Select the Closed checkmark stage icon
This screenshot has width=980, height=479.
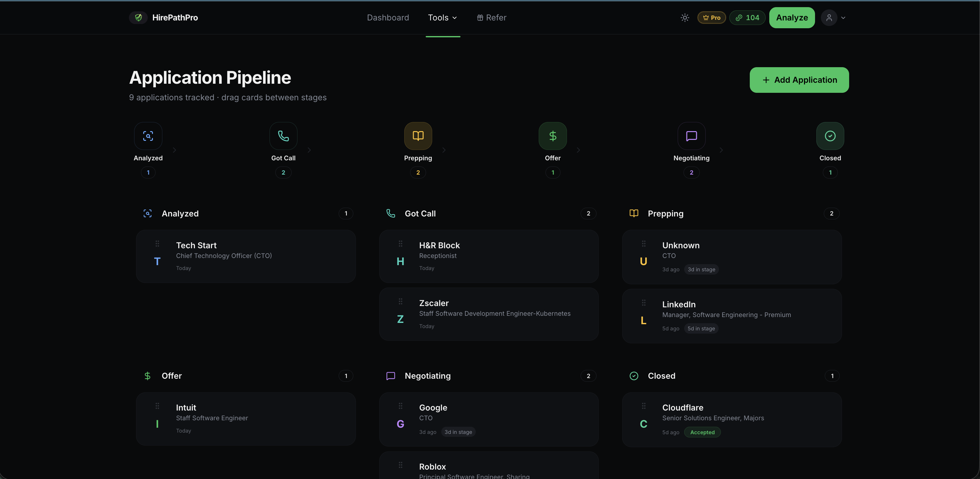(830, 136)
